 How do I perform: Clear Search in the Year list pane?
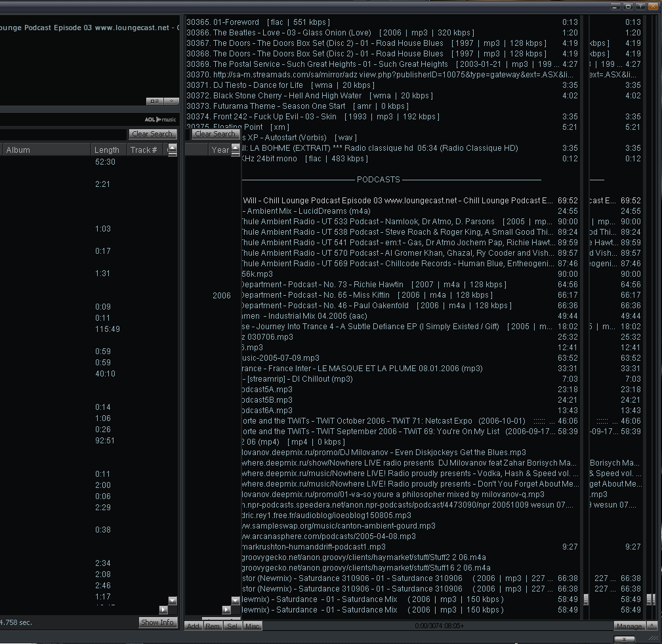click(215, 134)
